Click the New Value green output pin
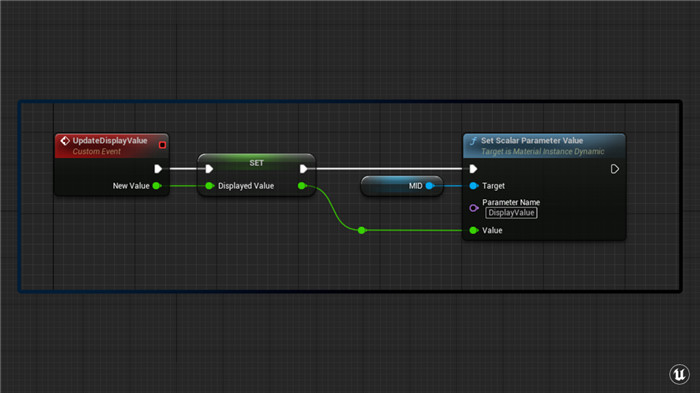Viewport: 700px width, 393px height. click(x=157, y=186)
